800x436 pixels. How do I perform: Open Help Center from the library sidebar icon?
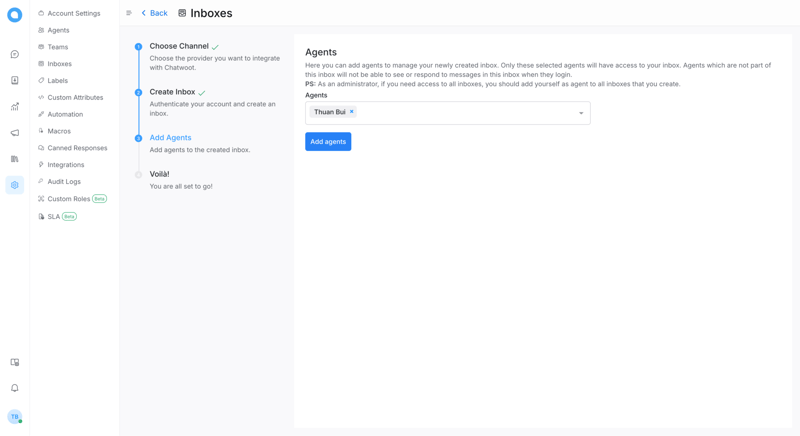(x=15, y=159)
